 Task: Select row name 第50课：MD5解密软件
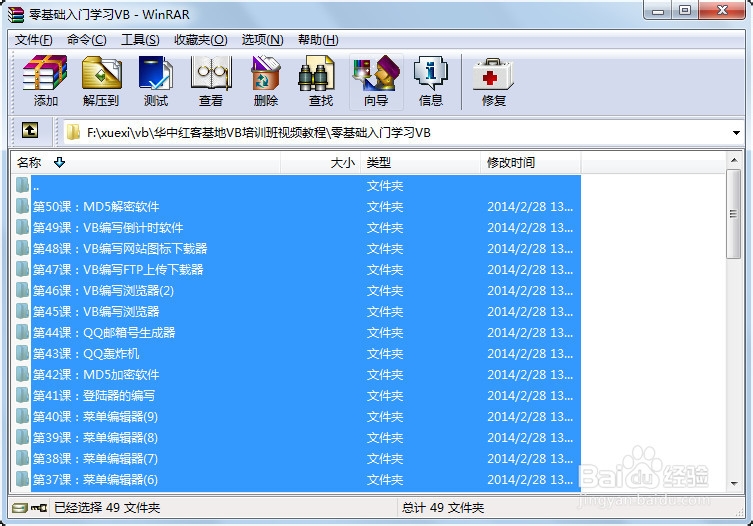tap(96, 207)
